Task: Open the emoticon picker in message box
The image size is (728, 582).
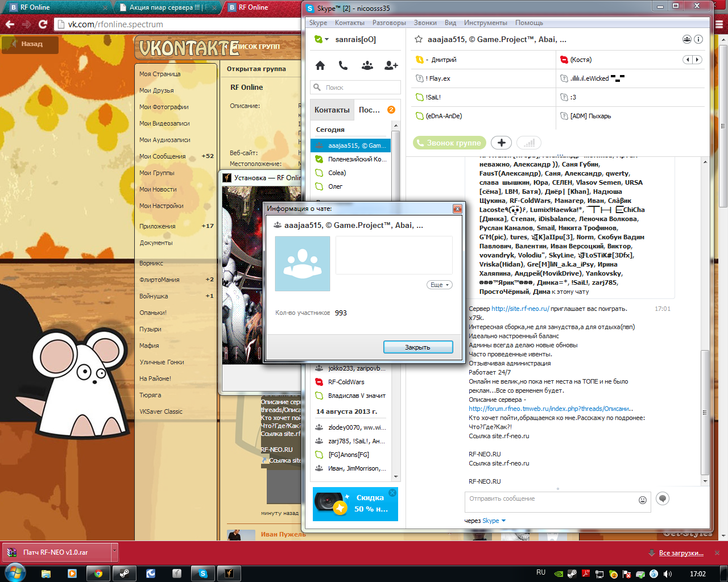Action: (x=643, y=500)
